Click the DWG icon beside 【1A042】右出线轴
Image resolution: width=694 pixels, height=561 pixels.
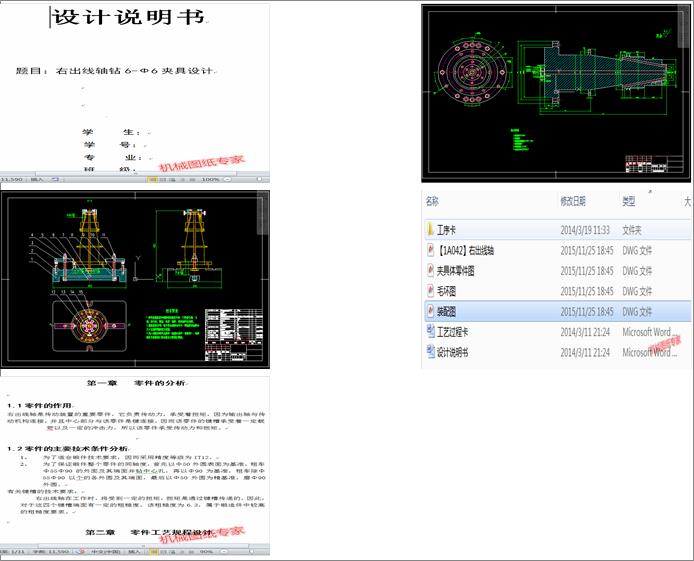click(430, 250)
